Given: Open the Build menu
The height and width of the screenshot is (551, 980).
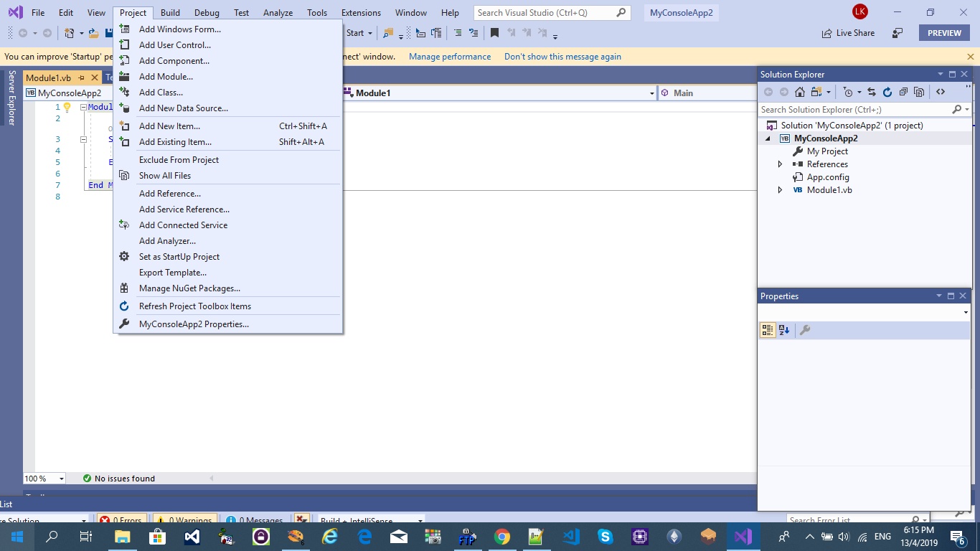Looking at the screenshot, I should click(x=170, y=13).
